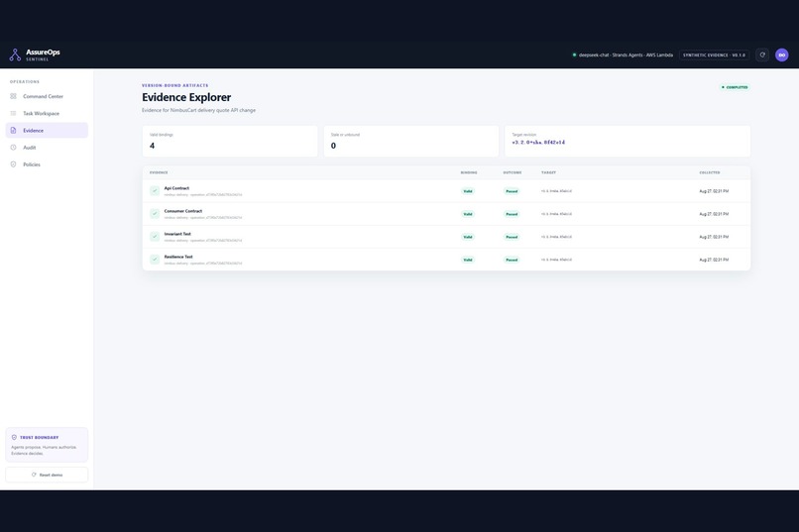799x532 pixels.
Task: Click the Completed status badge
Action: pos(735,87)
